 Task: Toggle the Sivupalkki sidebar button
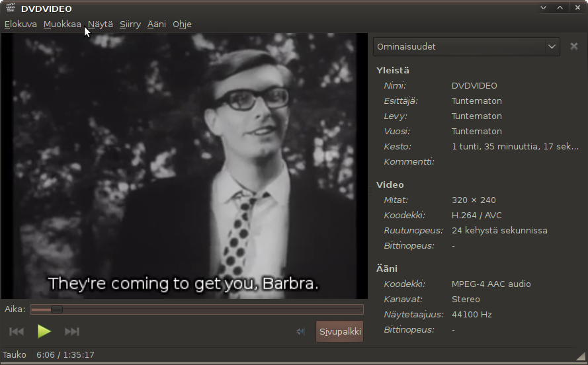[339, 331]
